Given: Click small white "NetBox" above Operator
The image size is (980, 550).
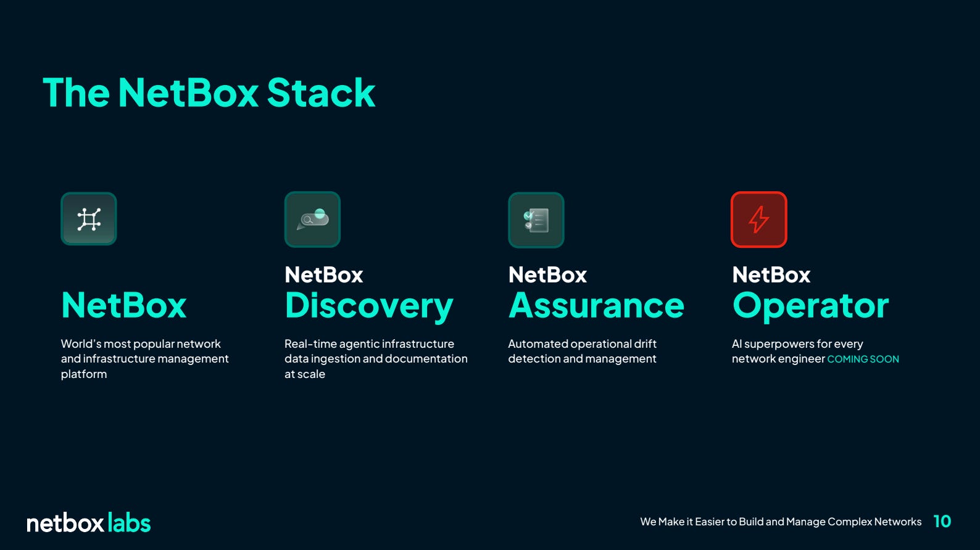Looking at the screenshot, I should pos(771,275).
